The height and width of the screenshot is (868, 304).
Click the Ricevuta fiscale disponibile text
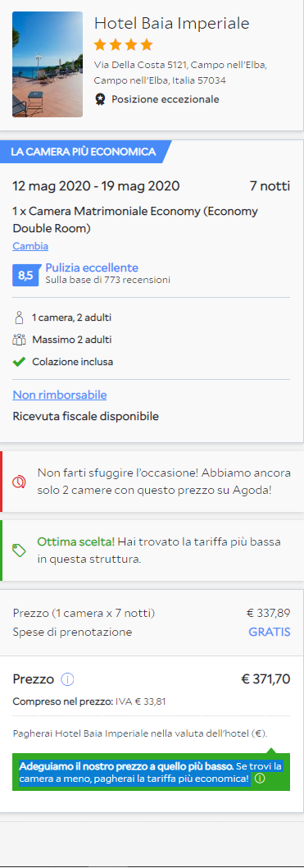click(x=86, y=416)
